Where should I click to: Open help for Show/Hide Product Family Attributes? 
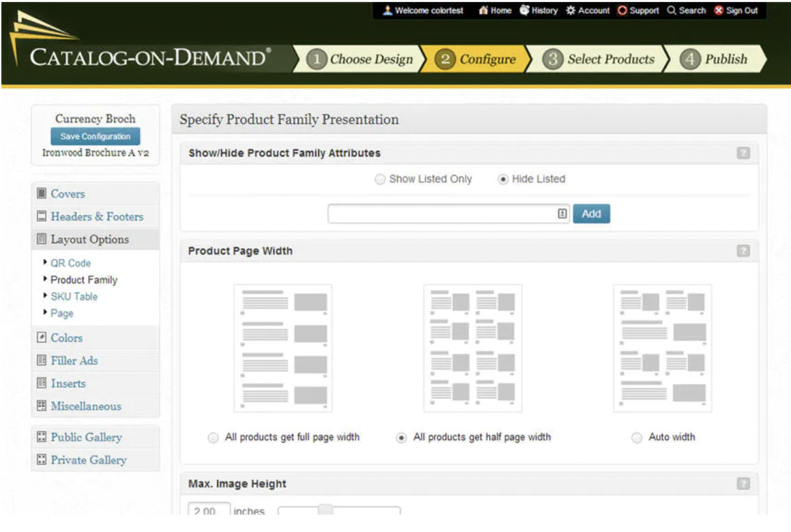point(743,153)
